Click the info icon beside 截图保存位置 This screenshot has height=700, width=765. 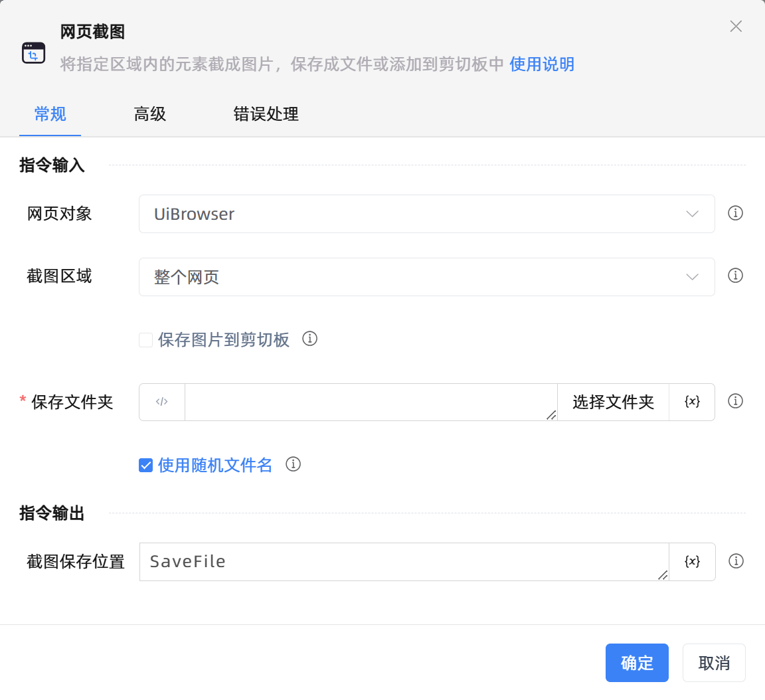click(x=736, y=561)
